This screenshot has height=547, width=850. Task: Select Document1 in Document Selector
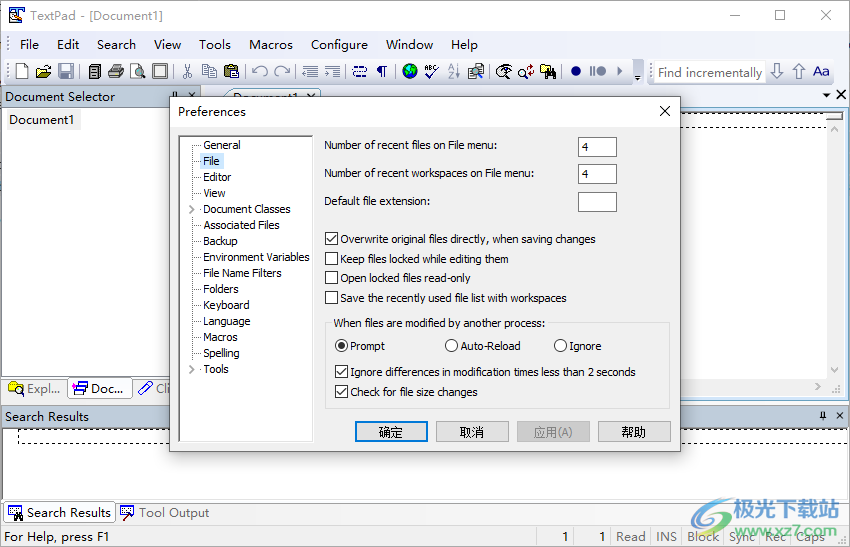pyautogui.click(x=42, y=120)
